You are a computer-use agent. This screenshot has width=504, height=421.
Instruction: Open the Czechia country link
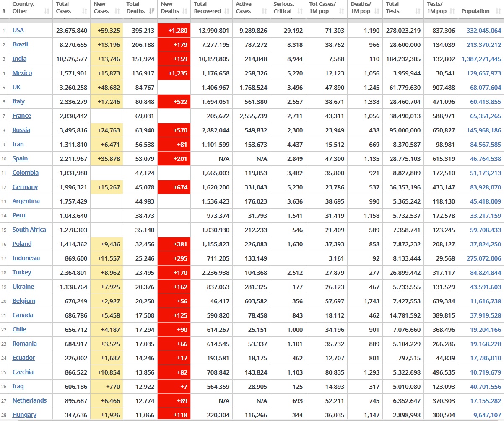click(23, 372)
